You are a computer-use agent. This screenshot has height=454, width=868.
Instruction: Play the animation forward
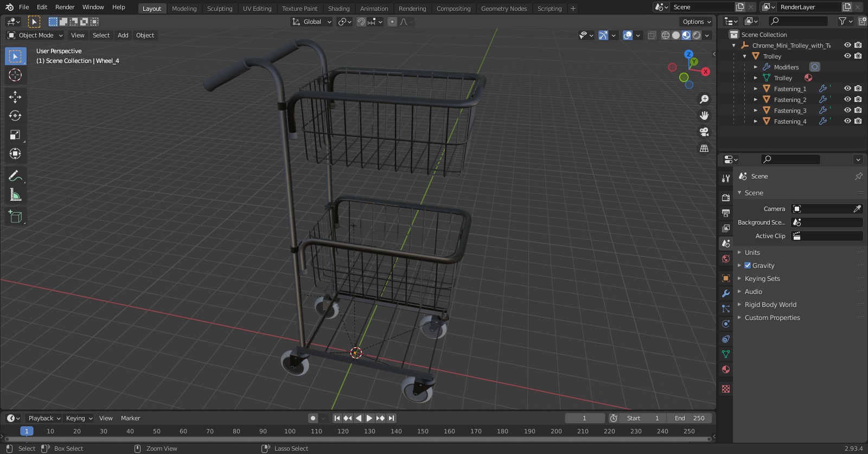click(369, 418)
